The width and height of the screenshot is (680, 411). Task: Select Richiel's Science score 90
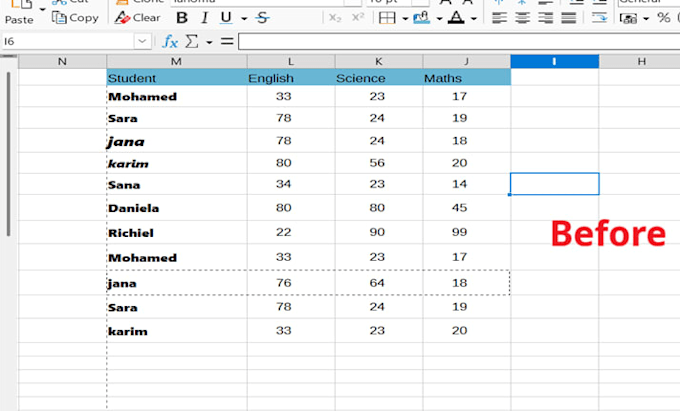[379, 232]
